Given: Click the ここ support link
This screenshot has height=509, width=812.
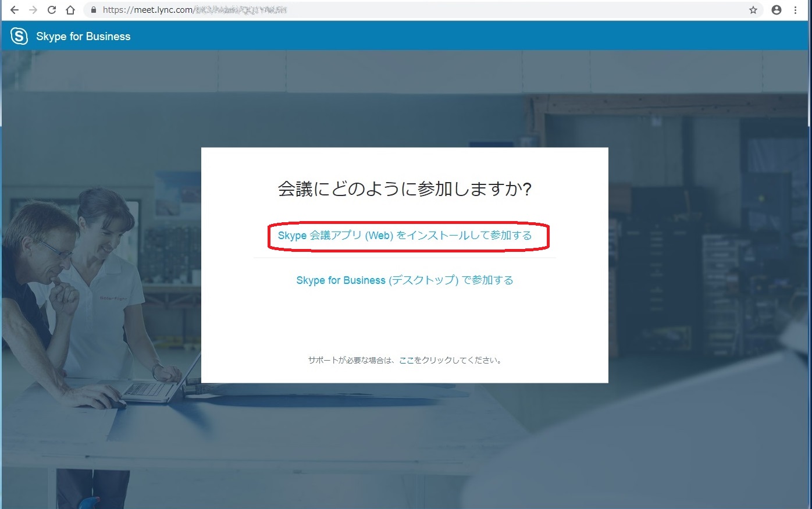Looking at the screenshot, I should tap(407, 360).
